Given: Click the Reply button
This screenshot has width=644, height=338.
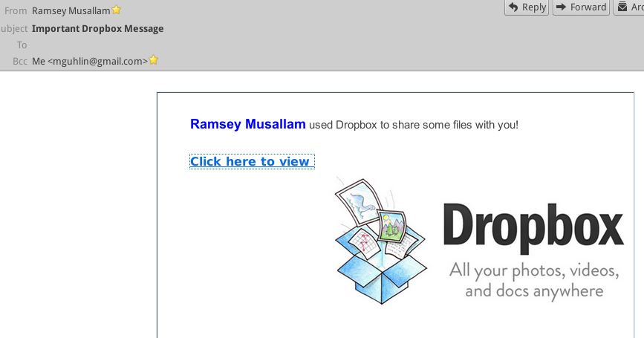Looking at the screenshot, I should point(527,7).
